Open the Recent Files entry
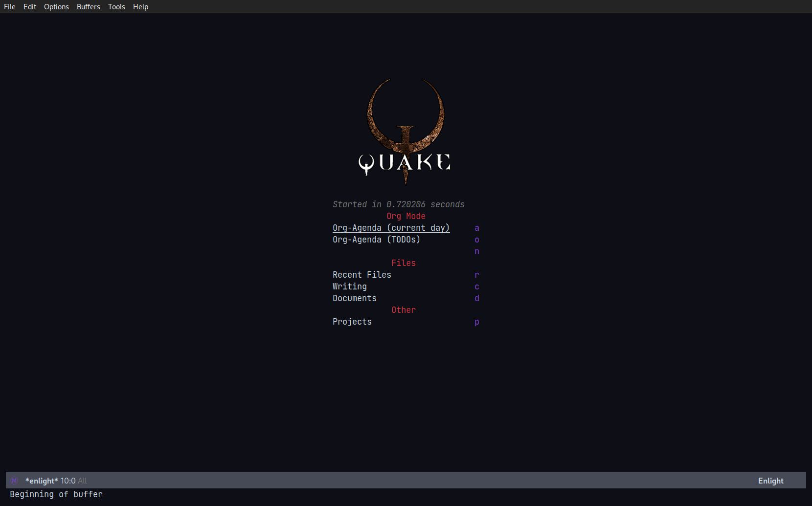The width and height of the screenshot is (812, 506). [x=362, y=275]
